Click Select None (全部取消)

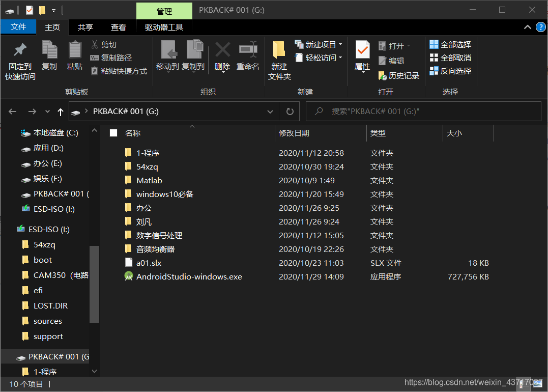(450, 58)
